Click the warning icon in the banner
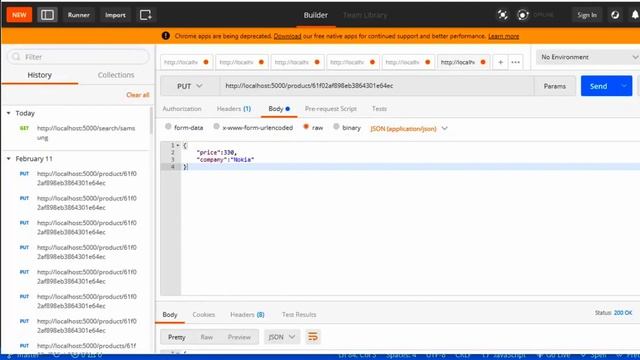 (x=166, y=36)
